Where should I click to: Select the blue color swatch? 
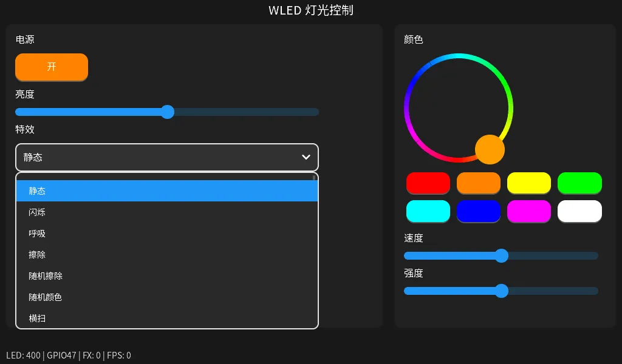coord(479,211)
